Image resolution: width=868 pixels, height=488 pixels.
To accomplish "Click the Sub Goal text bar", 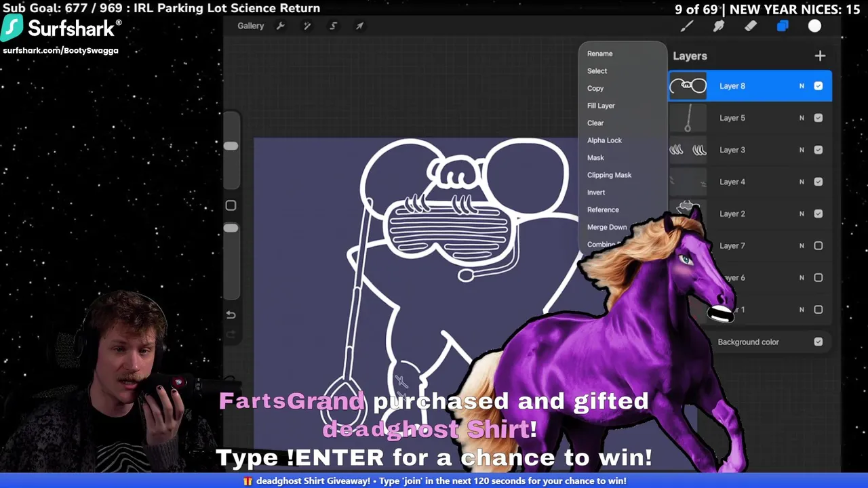I will [161, 8].
